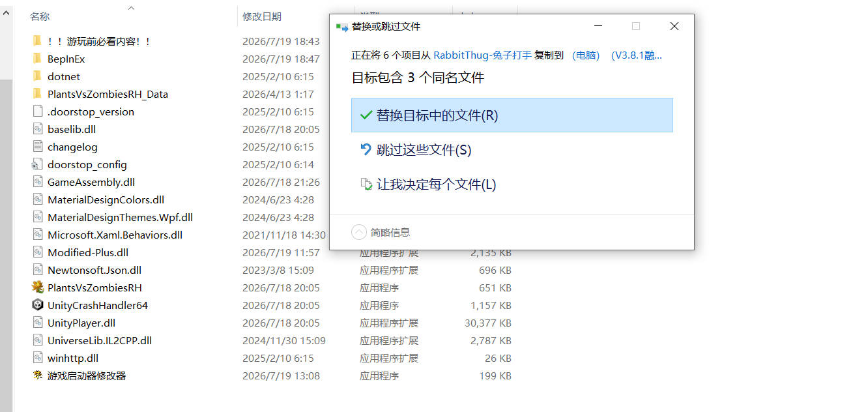Click the baselib.dll file icon

coord(37,129)
